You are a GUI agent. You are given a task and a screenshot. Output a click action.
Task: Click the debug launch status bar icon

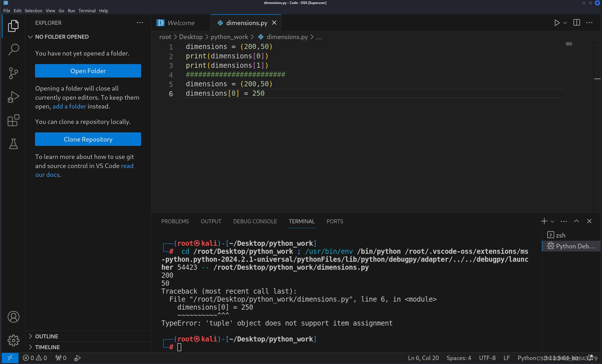pos(78,358)
